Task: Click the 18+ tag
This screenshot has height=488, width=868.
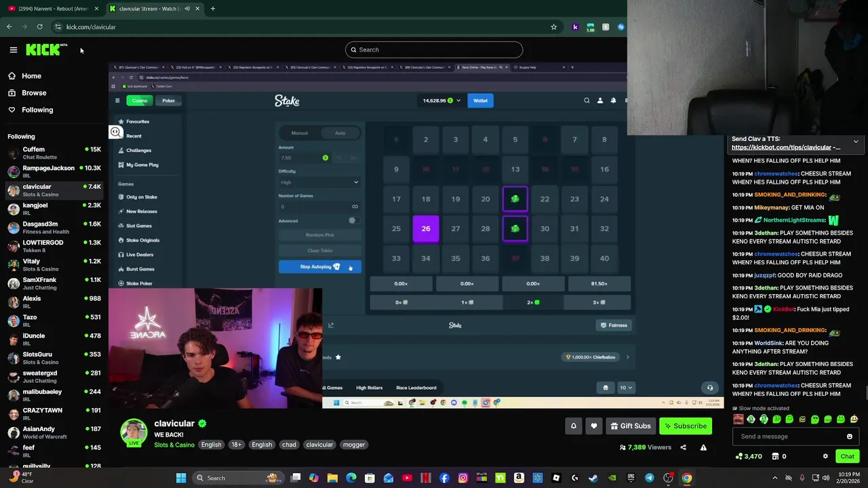Action: [236, 445]
